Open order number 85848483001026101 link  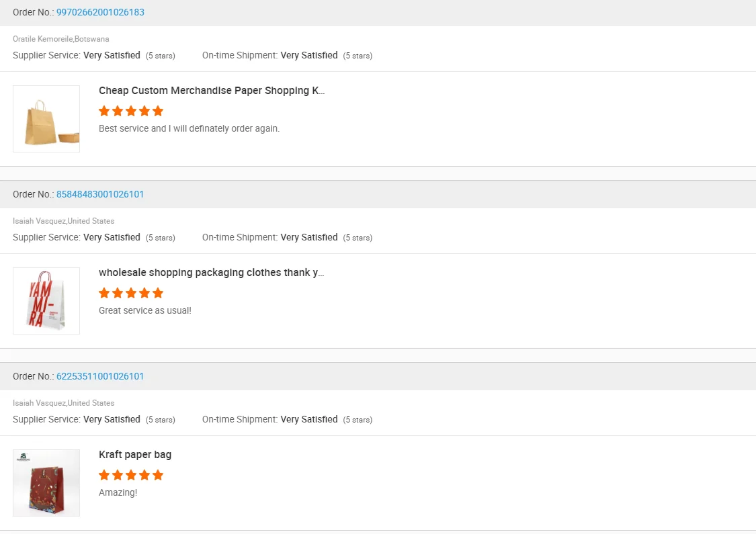pos(100,194)
